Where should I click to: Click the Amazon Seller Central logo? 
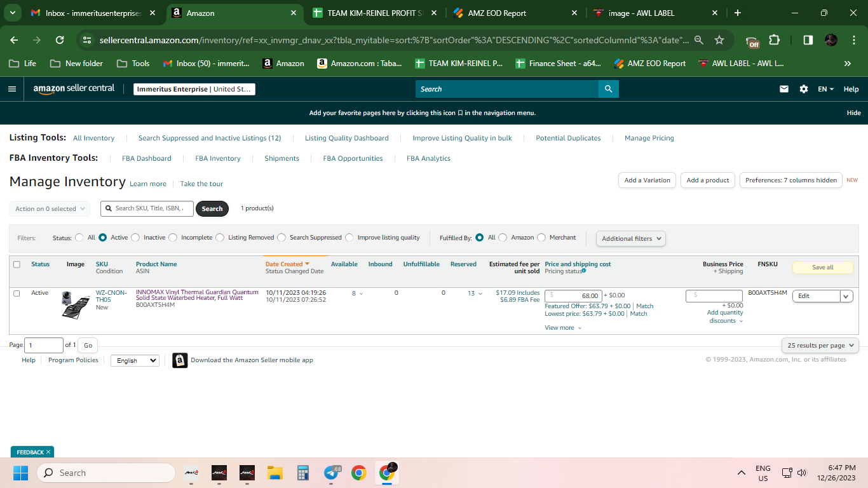[x=74, y=88]
